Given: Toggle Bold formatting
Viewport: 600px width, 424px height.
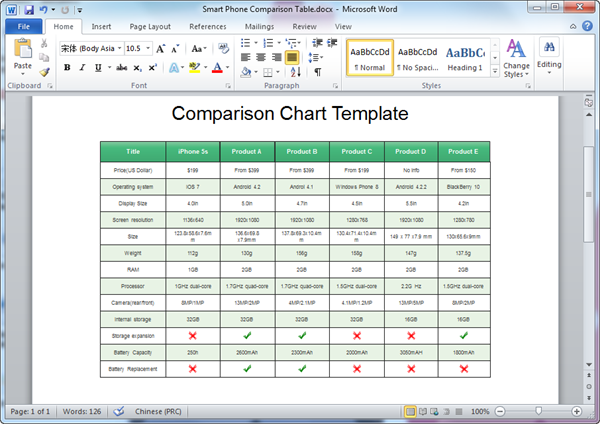Looking at the screenshot, I should coord(68,67).
